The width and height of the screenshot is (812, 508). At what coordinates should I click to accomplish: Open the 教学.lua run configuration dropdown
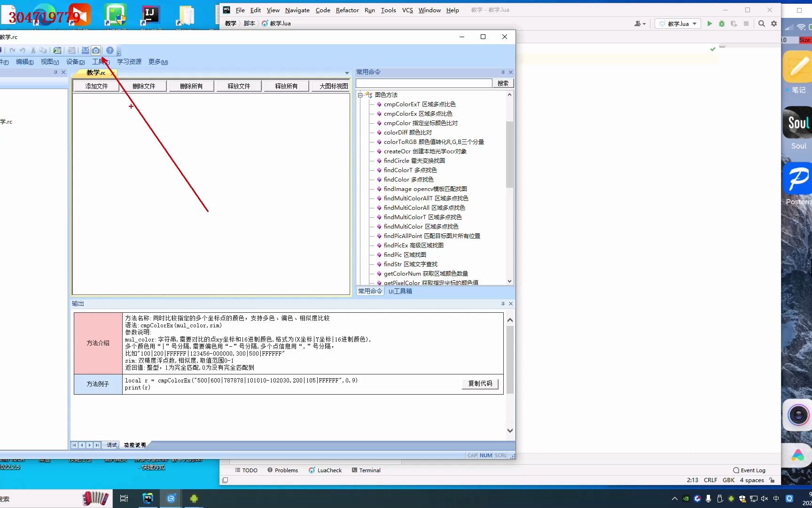678,24
